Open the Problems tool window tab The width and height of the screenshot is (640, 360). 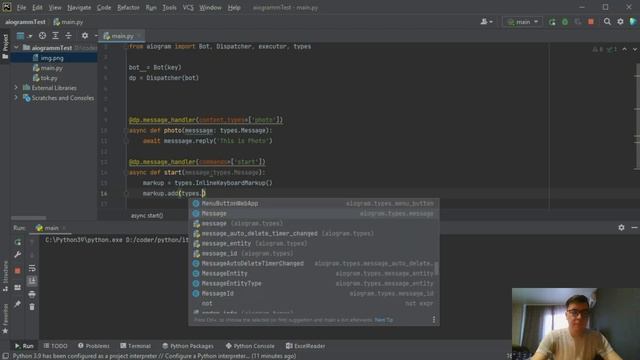[x=93, y=346]
